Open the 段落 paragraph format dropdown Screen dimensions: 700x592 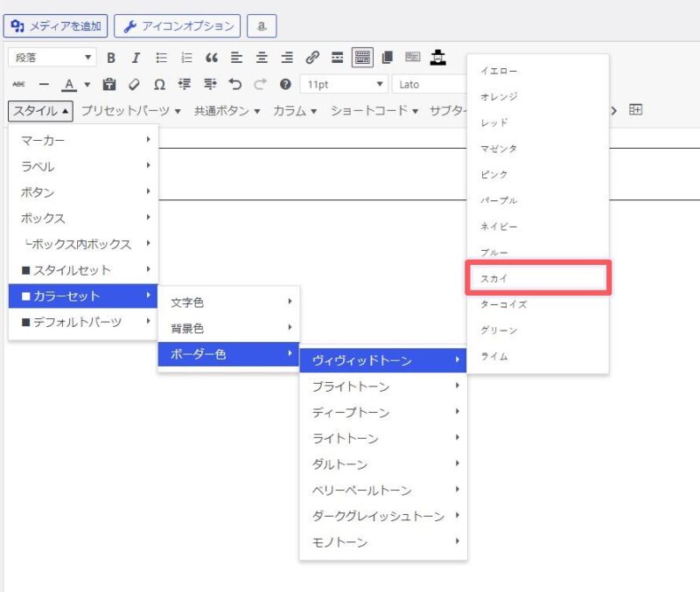[52, 58]
